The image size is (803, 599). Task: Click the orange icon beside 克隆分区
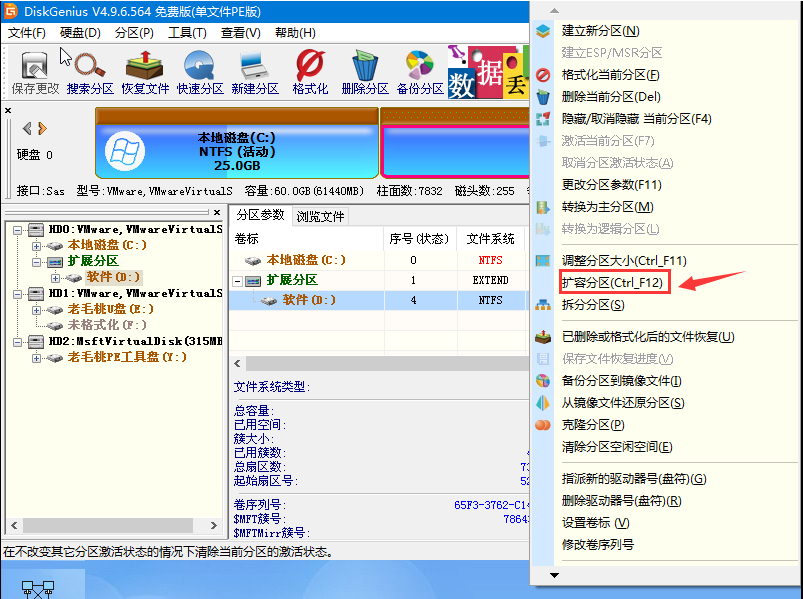tap(543, 425)
